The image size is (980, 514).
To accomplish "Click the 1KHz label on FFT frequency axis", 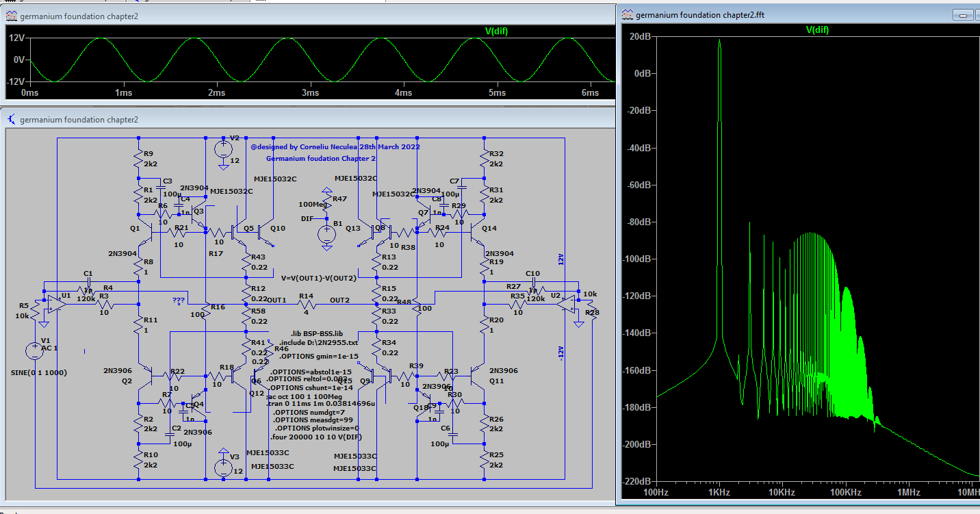I will click(x=719, y=493).
